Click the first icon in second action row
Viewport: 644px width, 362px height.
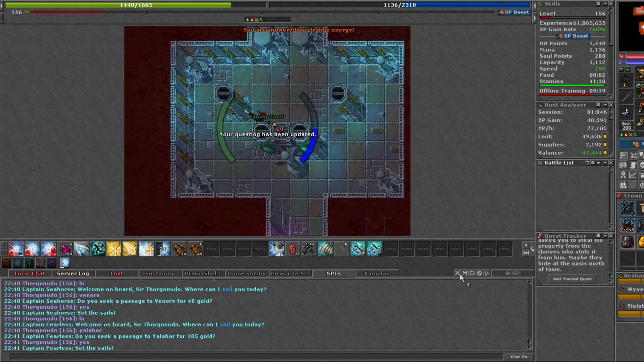(x=6, y=263)
